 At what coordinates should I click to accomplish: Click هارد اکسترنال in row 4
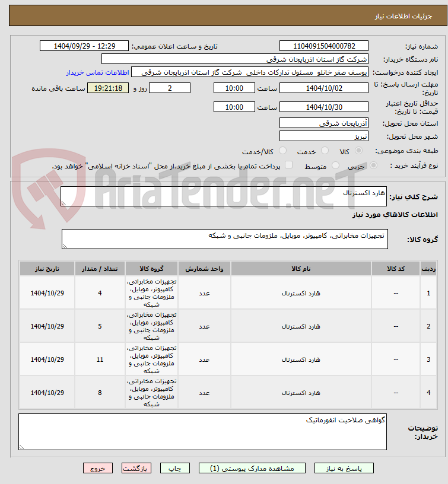[x=301, y=393]
